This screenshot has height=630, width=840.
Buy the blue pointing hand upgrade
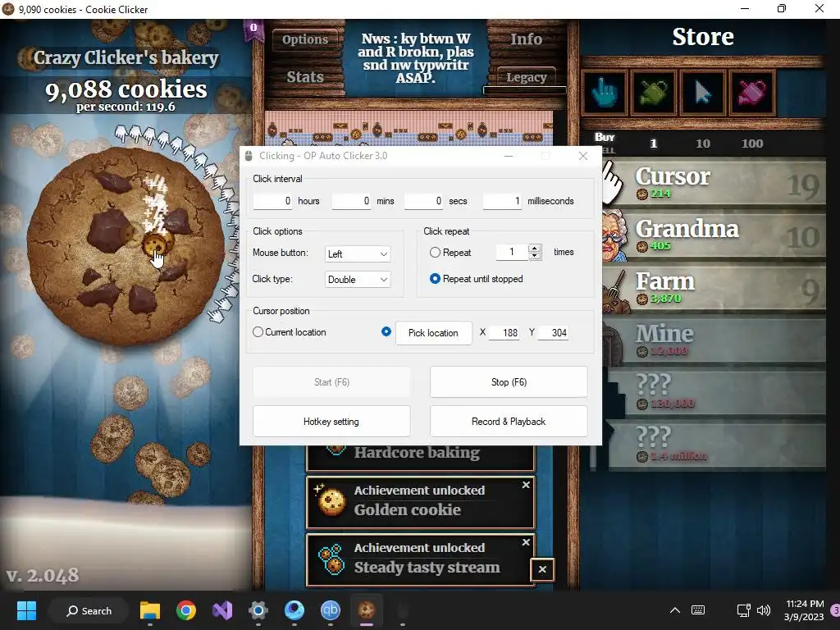pyautogui.click(x=605, y=92)
